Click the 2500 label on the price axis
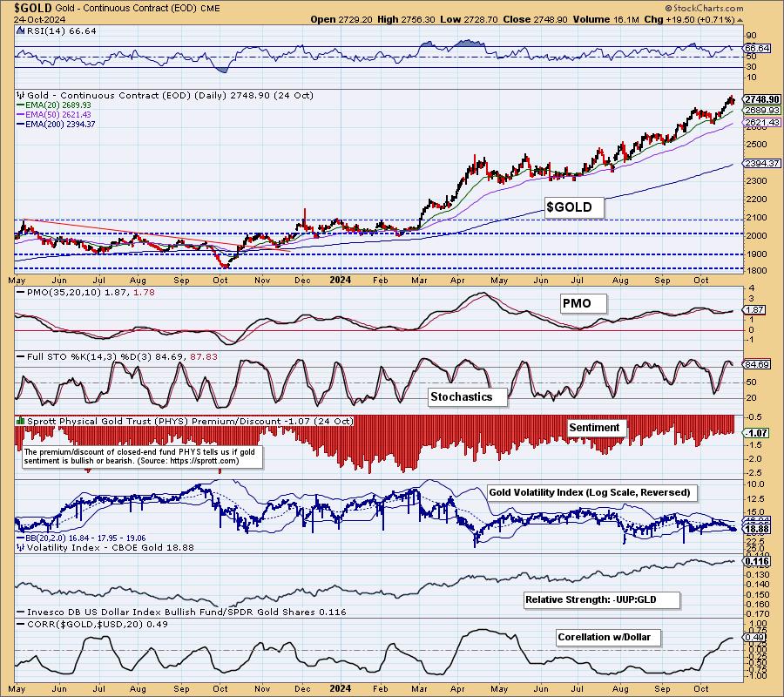The image size is (784, 697). pyautogui.click(x=757, y=145)
